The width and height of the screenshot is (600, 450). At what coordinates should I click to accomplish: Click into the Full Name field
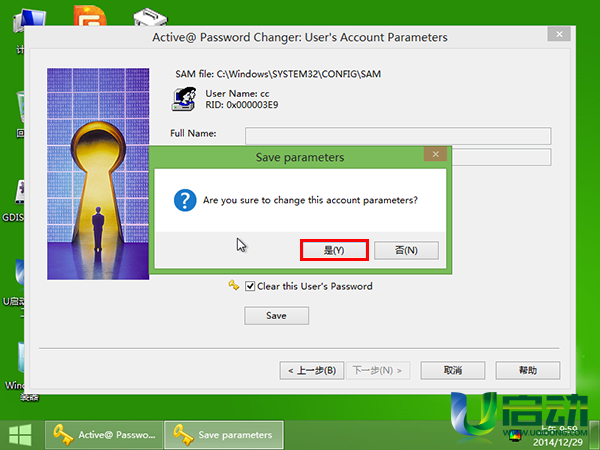click(x=398, y=136)
